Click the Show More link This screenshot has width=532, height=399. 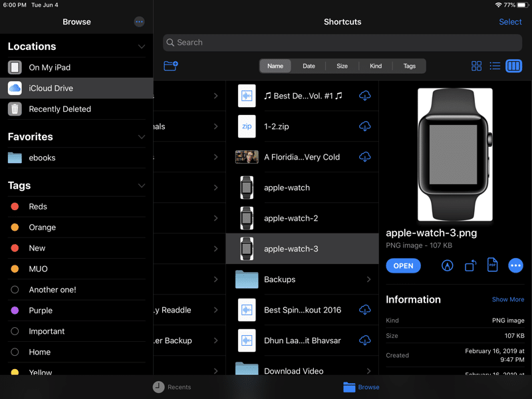coord(507,300)
